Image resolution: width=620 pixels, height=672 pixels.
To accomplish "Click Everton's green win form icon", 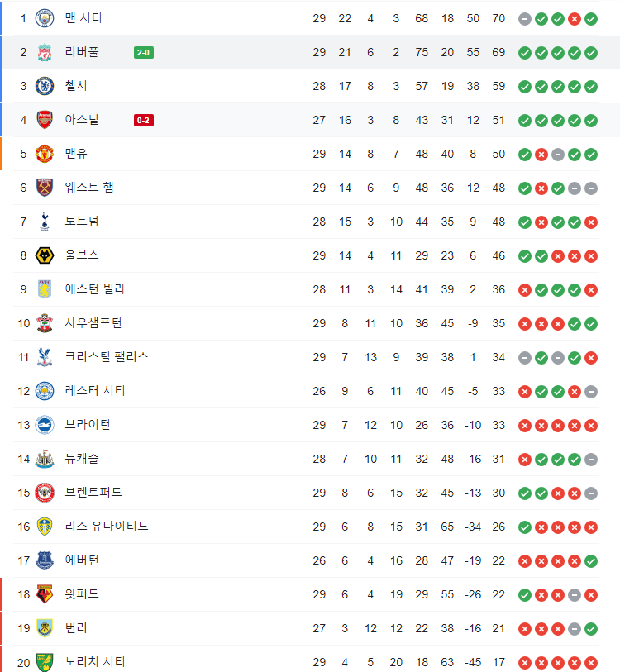I will point(591,561).
